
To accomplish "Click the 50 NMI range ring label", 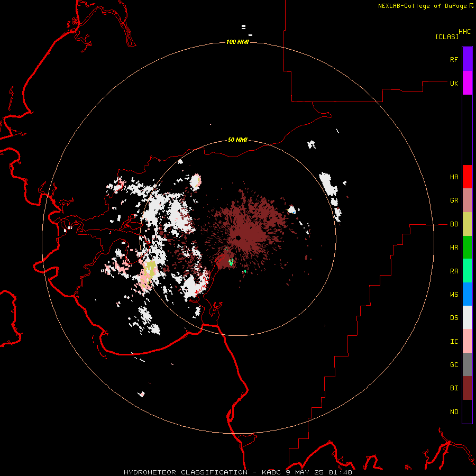I will tap(237, 140).
